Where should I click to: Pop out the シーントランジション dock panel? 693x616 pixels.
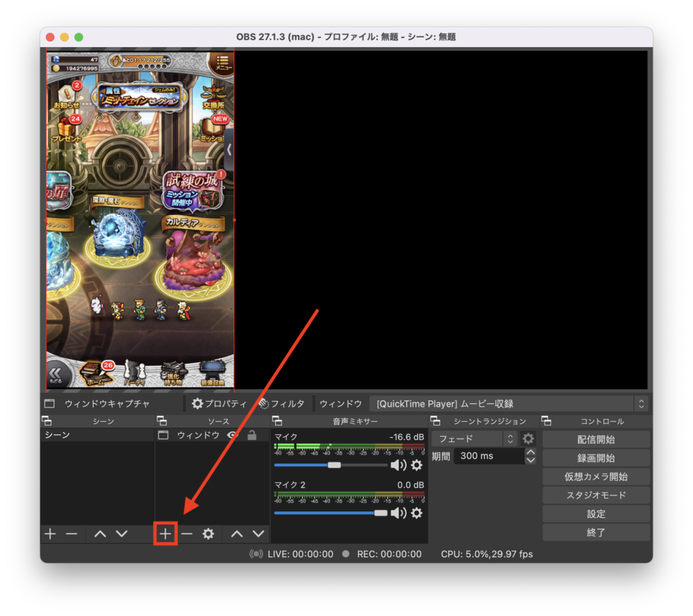435,421
